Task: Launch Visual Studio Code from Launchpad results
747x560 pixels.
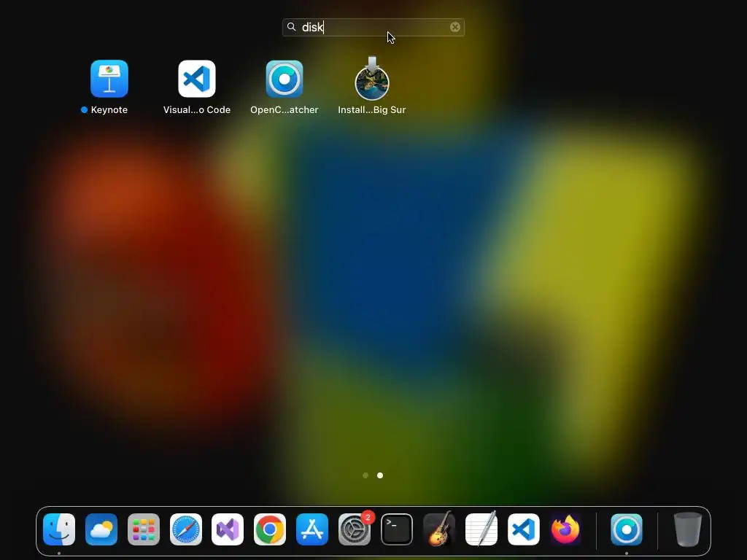Action: pos(197,79)
